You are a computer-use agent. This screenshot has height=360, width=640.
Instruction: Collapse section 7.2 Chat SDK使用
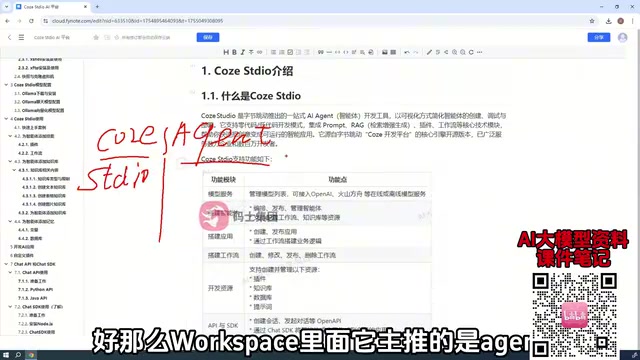click(x=10, y=307)
